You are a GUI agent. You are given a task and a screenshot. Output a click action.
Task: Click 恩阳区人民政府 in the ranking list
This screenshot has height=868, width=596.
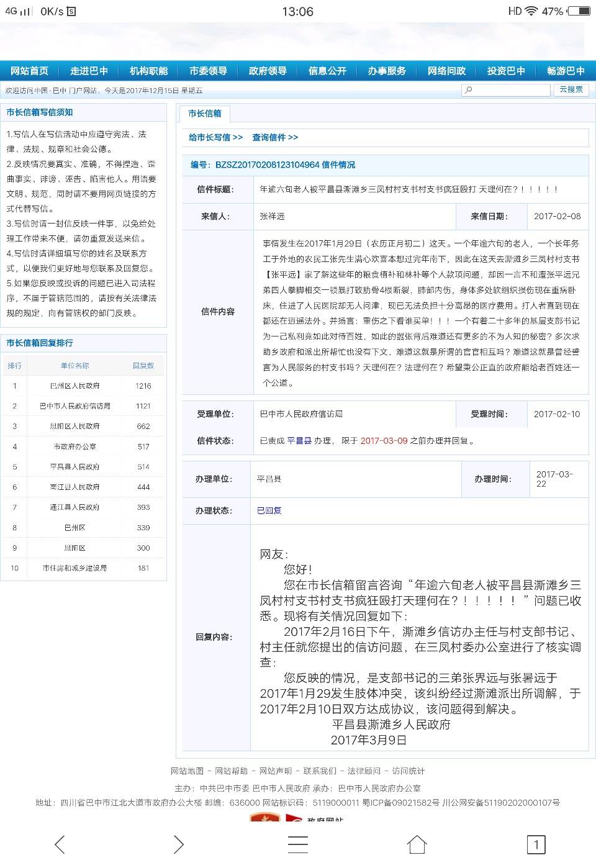[74, 426]
